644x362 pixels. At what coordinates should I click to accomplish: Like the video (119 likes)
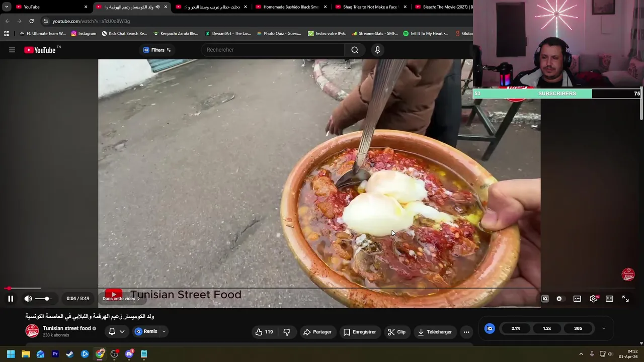[264, 332]
